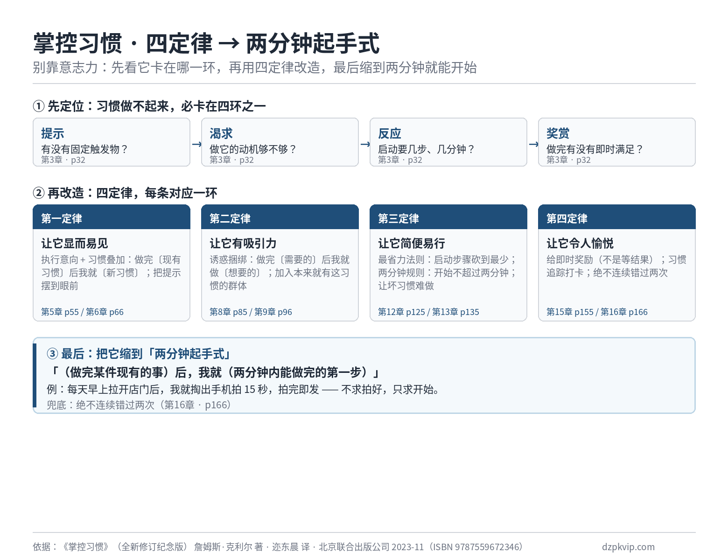
Task: Click the reference 第8章 p85 / 第9章 p96
Action: point(251,312)
